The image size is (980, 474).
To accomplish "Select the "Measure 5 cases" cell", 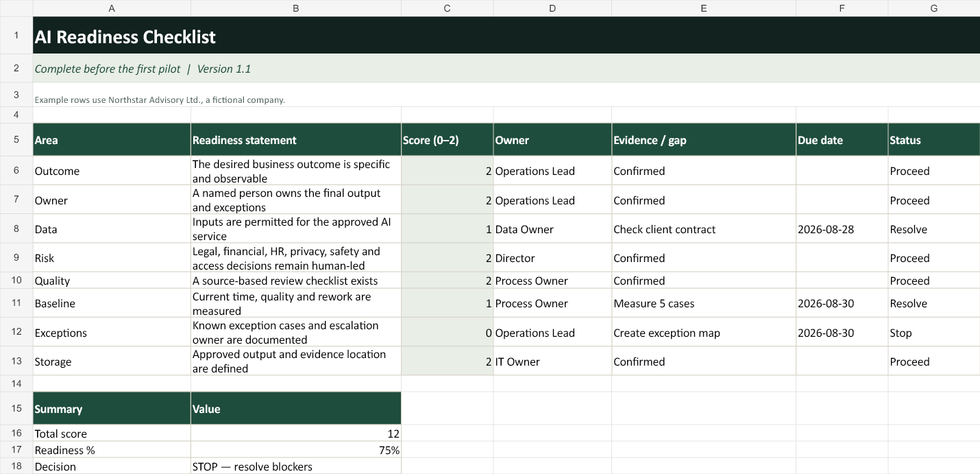I will click(x=704, y=303).
